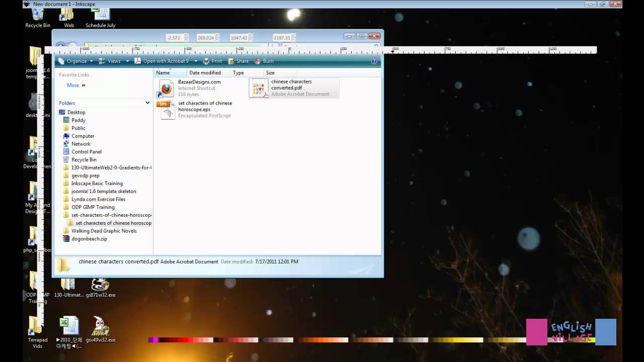
Task: Click the Print toolbar button
Action: tap(212, 61)
